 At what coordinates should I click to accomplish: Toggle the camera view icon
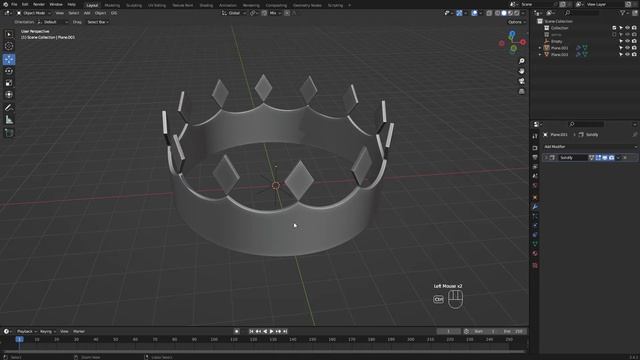click(x=522, y=81)
